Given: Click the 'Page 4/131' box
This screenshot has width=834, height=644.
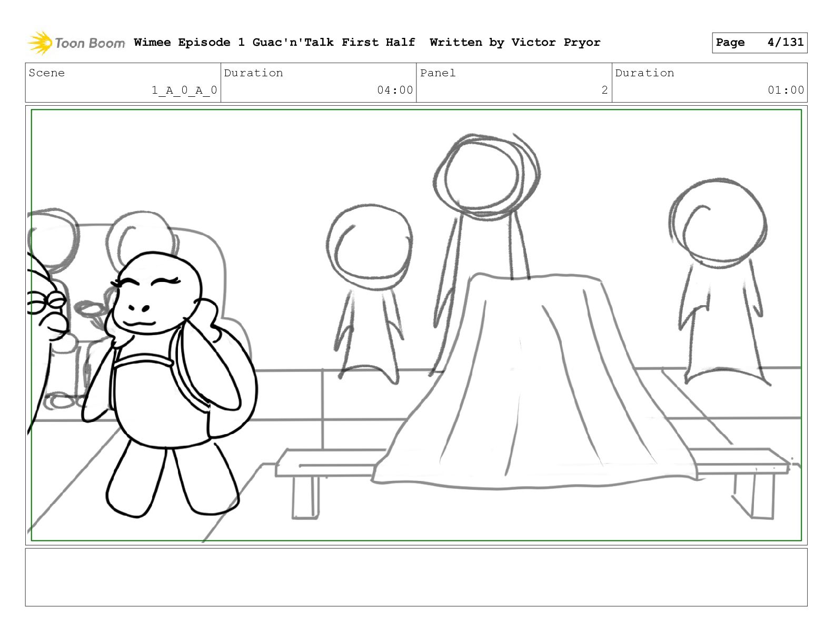Looking at the screenshot, I should click(x=759, y=43).
